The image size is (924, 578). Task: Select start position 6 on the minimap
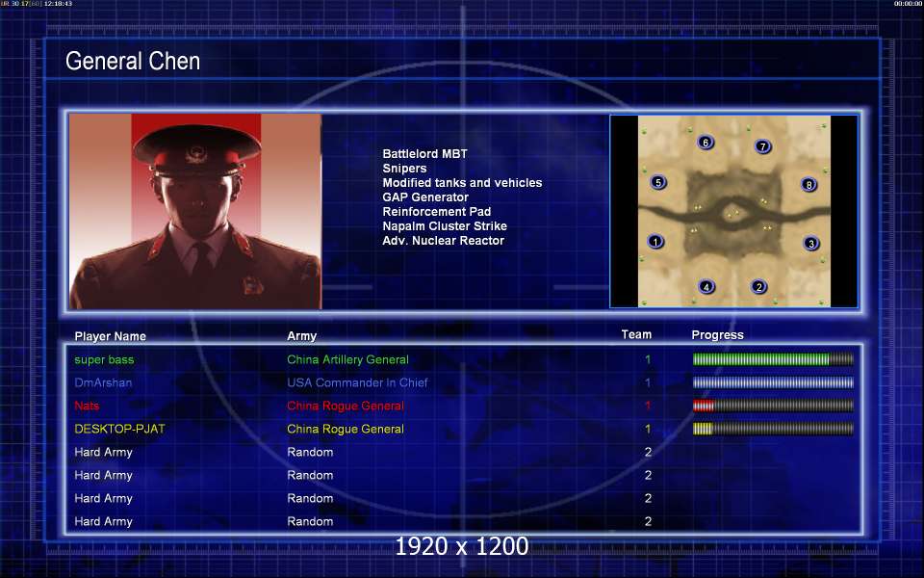(706, 143)
